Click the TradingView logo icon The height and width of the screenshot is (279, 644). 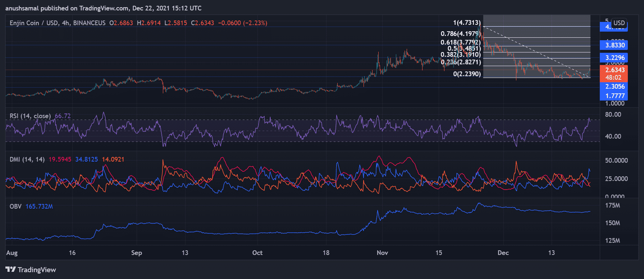[x=10, y=269]
